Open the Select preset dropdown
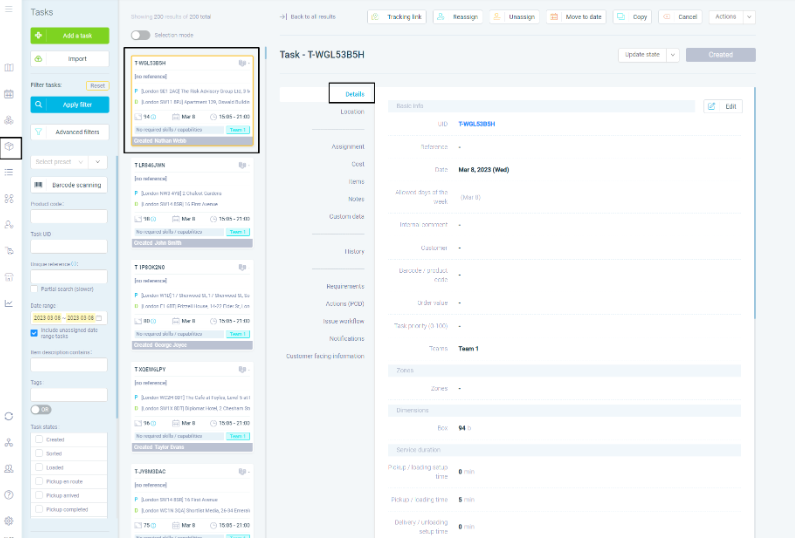The image size is (795, 539). point(68,161)
